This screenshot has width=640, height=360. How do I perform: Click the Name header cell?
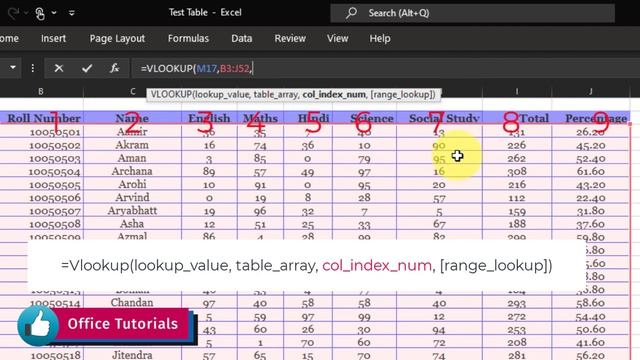[x=132, y=118]
